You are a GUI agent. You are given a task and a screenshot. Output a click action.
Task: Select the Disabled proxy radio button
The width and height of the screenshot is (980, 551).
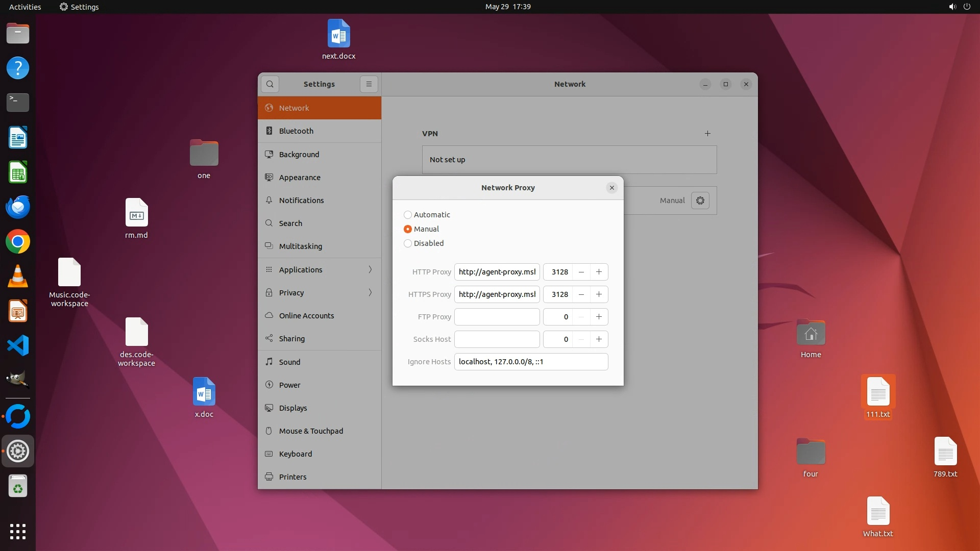[x=408, y=243]
